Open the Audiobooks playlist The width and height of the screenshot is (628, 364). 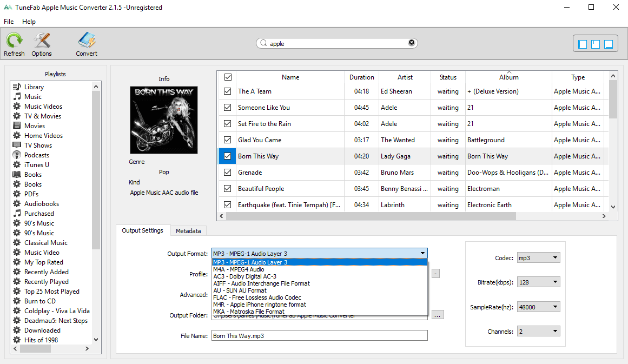[41, 204]
